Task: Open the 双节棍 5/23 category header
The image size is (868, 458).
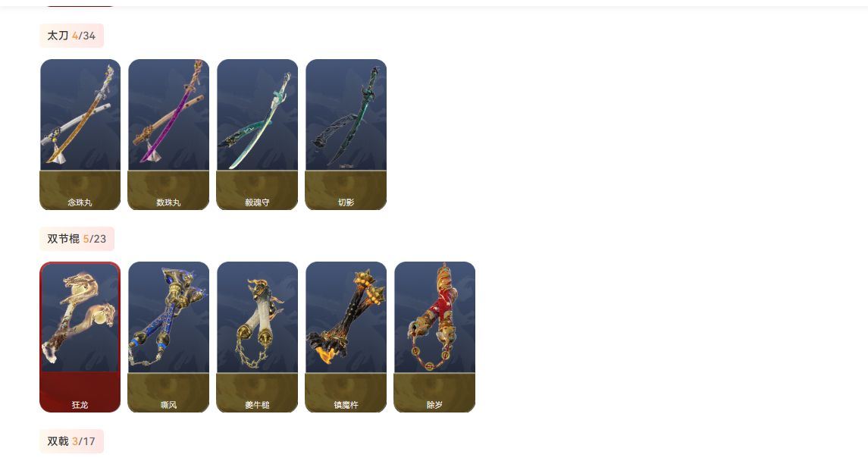Action: [77, 239]
